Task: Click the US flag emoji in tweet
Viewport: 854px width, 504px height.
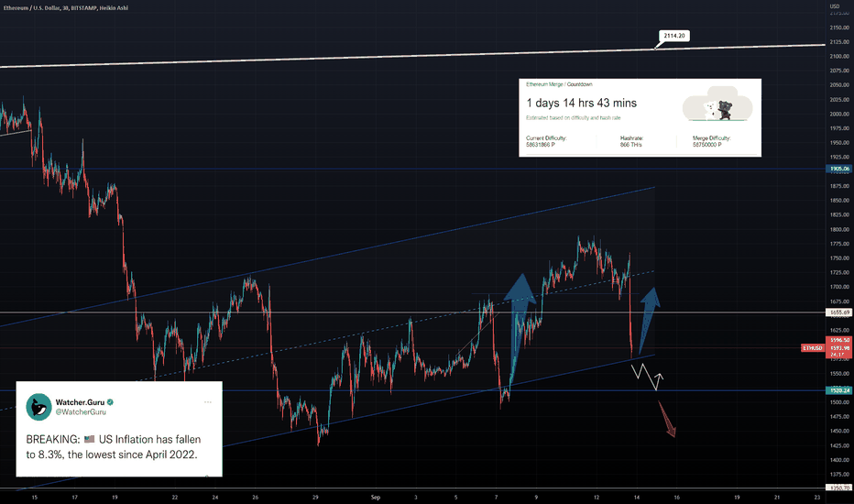Action: pos(89,439)
